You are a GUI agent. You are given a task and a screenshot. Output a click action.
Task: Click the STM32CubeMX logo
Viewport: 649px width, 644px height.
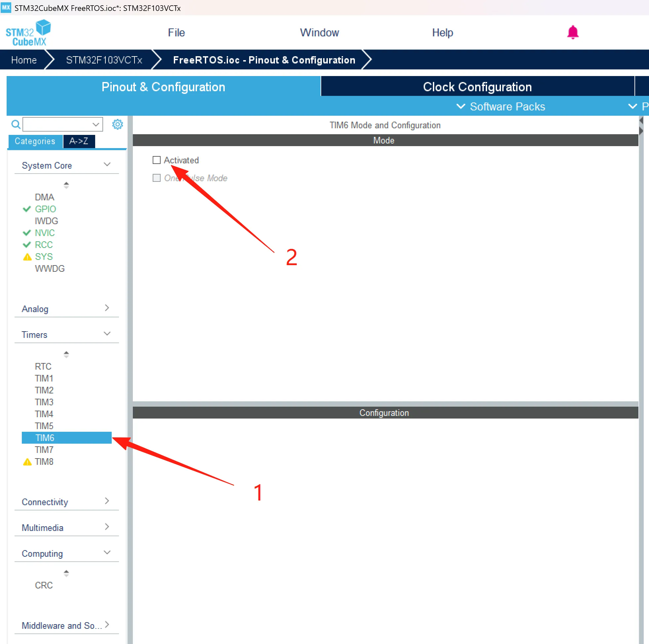(x=28, y=33)
